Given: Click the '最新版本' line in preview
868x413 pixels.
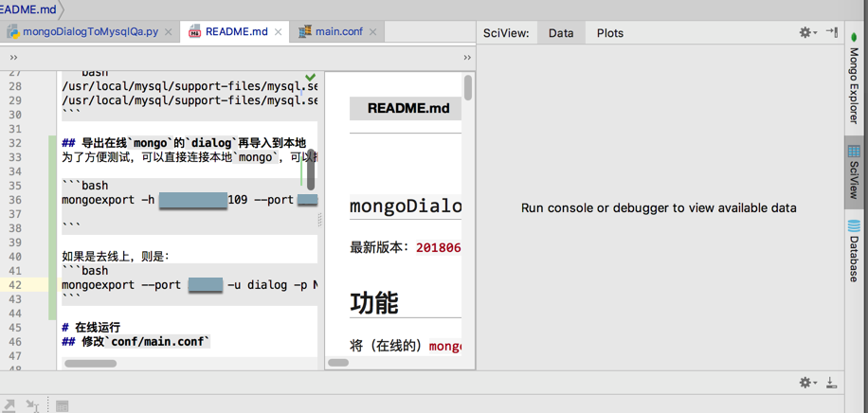Looking at the screenshot, I should pos(406,247).
